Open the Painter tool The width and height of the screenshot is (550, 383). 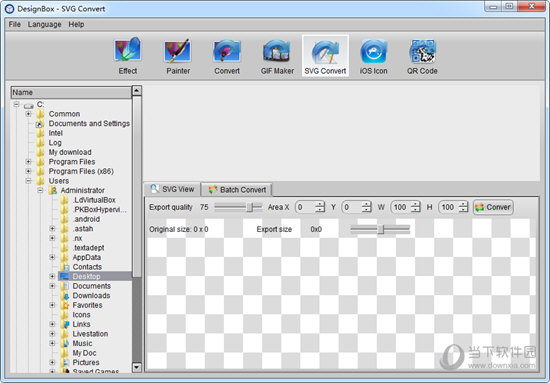click(x=178, y=56)
